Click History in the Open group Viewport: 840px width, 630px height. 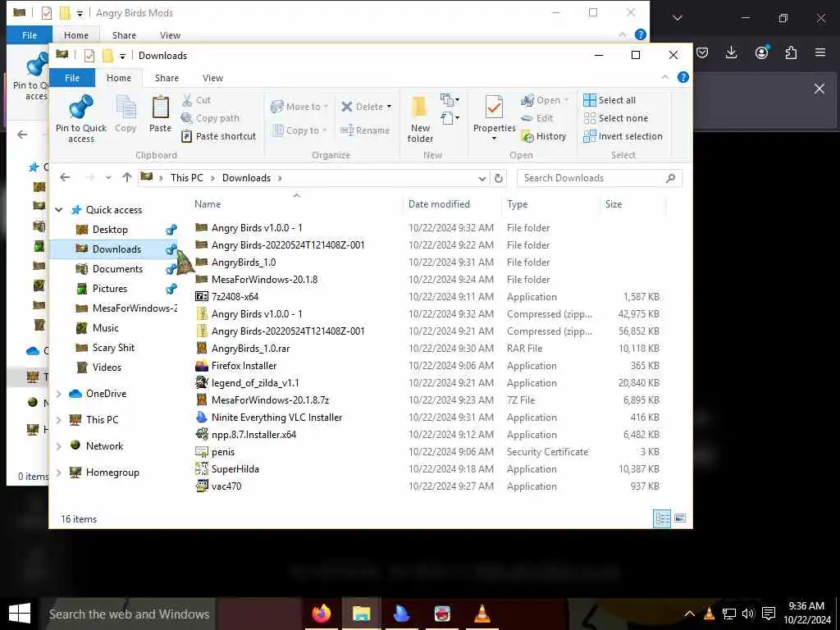click(x=544, y=137)
